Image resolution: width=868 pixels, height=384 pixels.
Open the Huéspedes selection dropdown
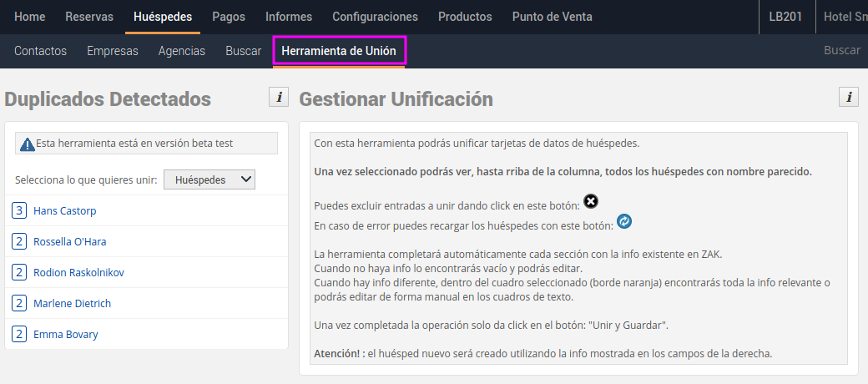pyautogui.click(x=209, y=179)
